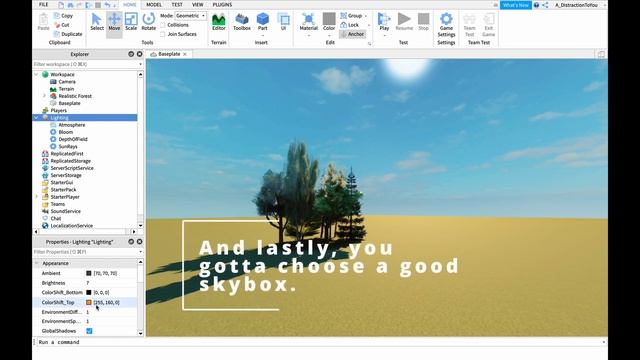Click the Ambient color swatch
Viewport: 640px width, 360px height.
click(x=89, y=273)
